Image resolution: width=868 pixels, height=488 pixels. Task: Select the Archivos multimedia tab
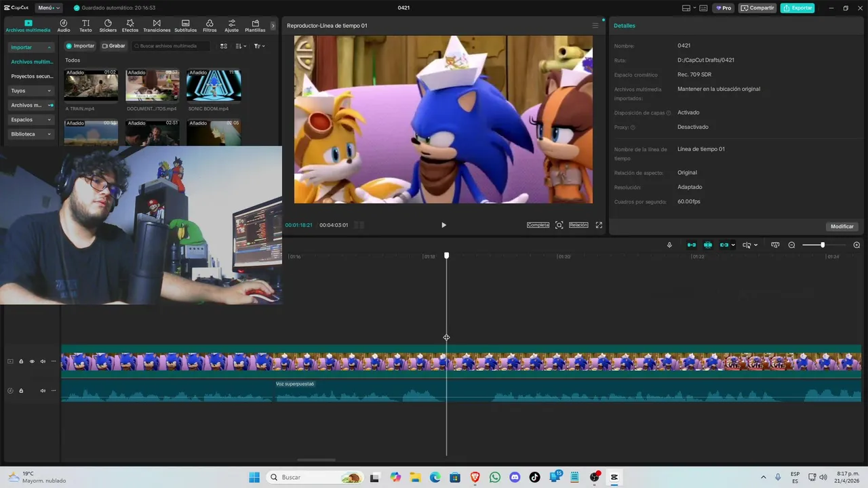click(x=28, y=26)
